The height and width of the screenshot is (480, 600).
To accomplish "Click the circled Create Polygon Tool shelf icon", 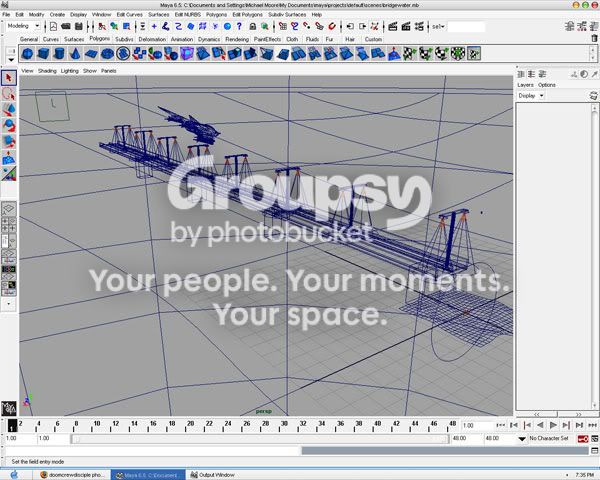I will click(123, 54).
